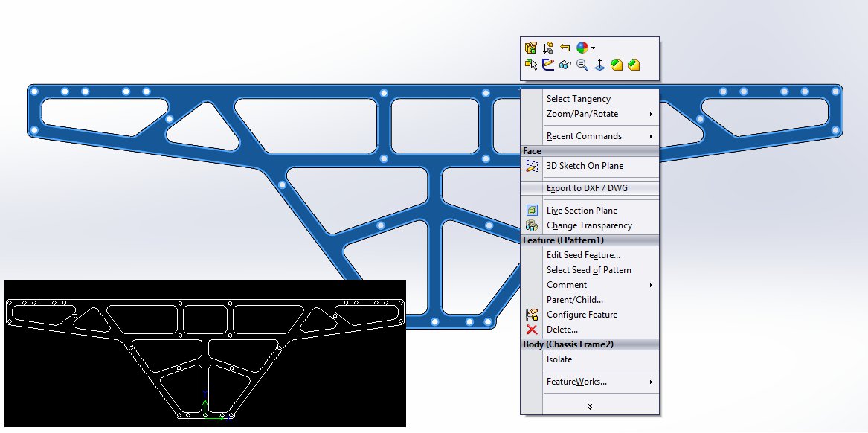Viewport: 868px width, 433px height.
Task: Click the black DXF outline preview image
Action: pyautogui.click(x=205, y=353)
